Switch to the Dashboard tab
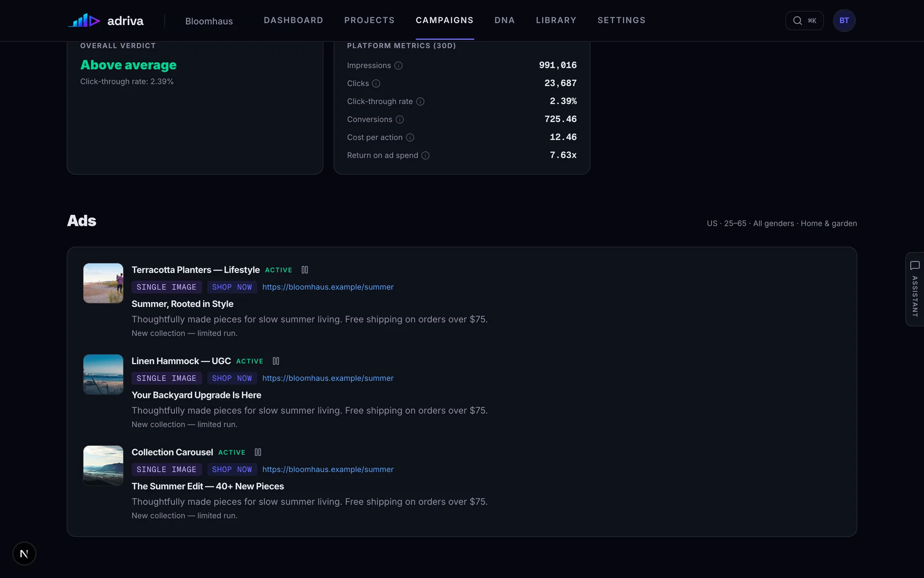 pos(294,20)
